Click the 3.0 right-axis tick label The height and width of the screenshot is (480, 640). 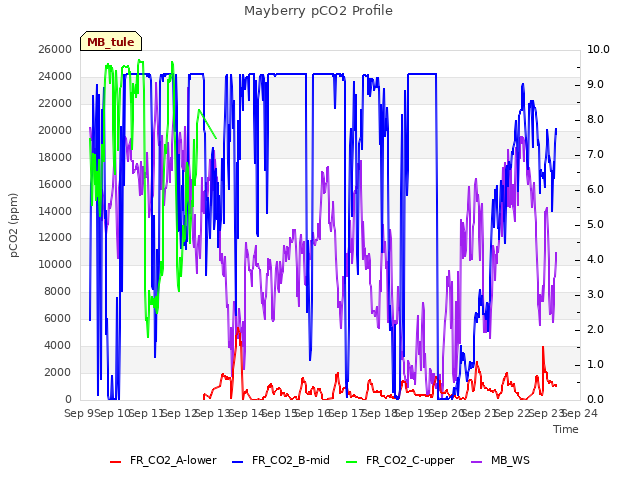pos(595,294)
